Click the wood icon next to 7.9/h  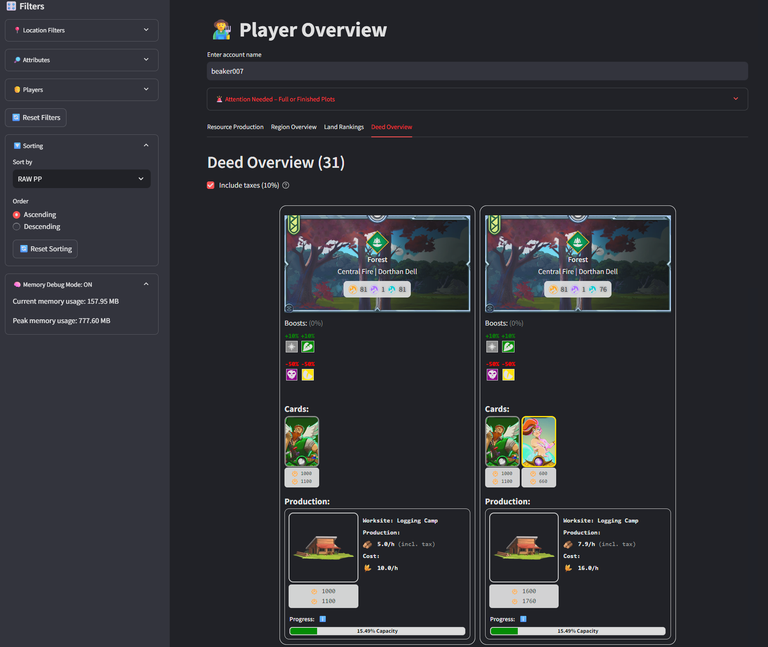[x=568, y=544]
